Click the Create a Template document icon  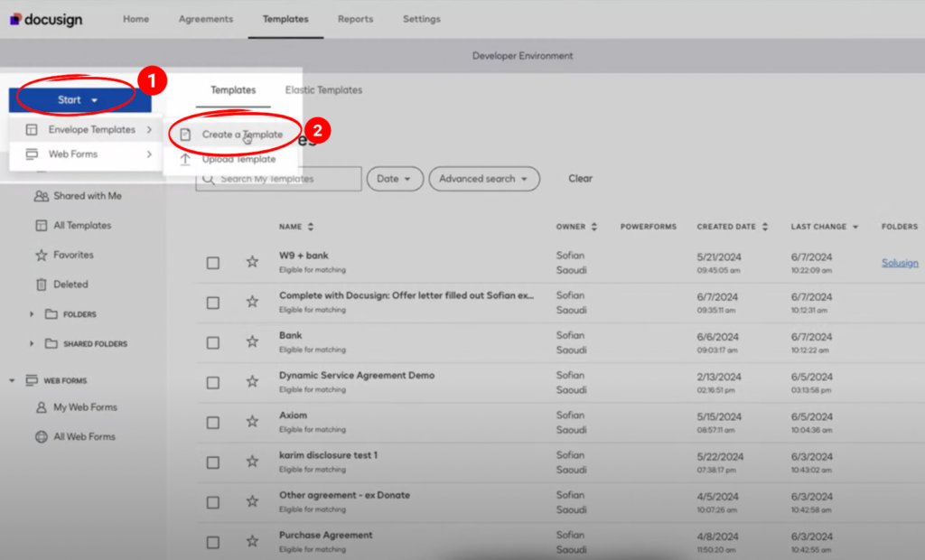pyautogui.click(x=185, y=135)
